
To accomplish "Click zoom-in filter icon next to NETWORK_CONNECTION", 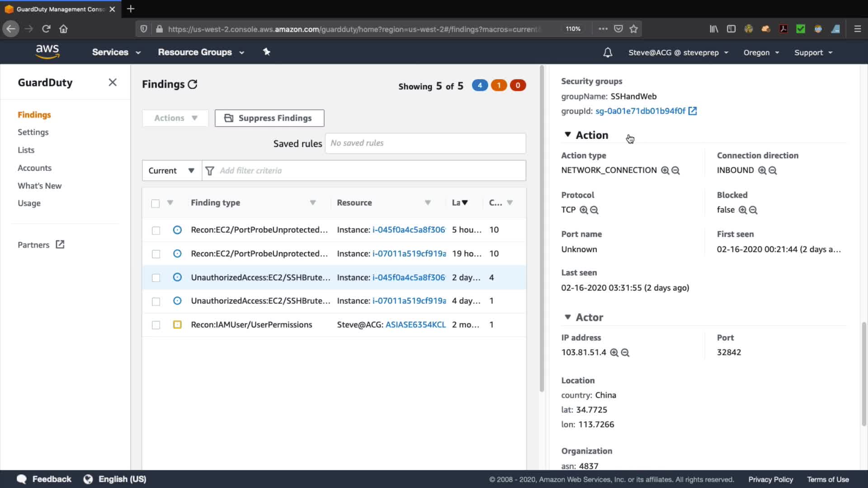I will [x=665, y=170].
